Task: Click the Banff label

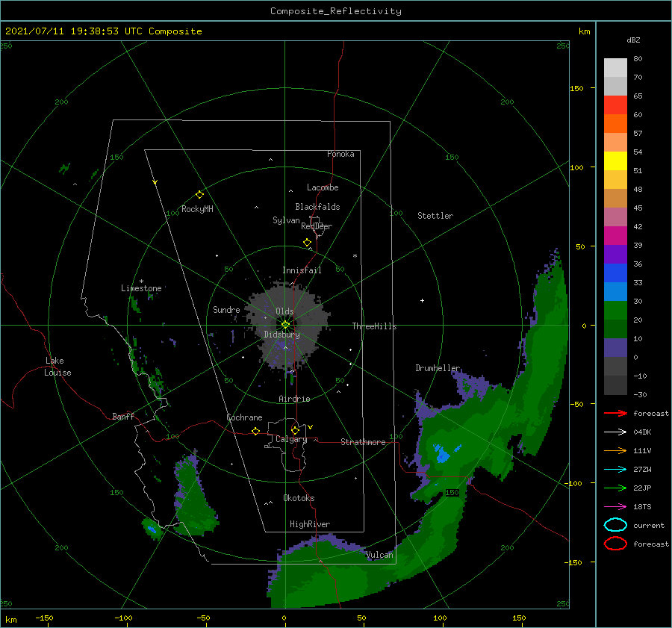Action: [123, 416]
